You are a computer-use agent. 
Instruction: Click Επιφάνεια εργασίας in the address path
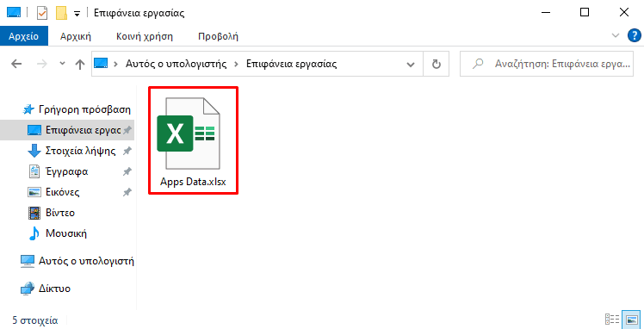[x=291, y=64]
